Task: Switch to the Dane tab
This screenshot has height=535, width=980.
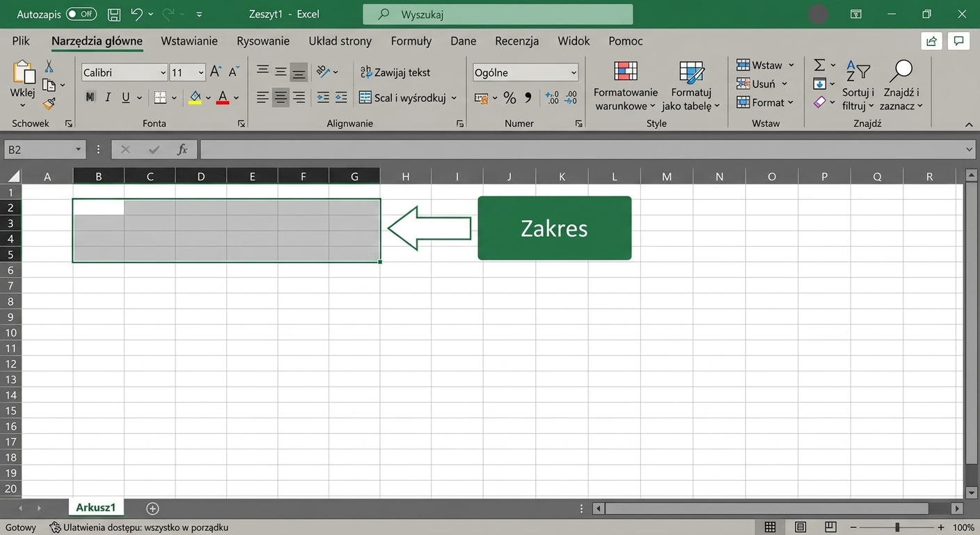Action: pos(464,41)
